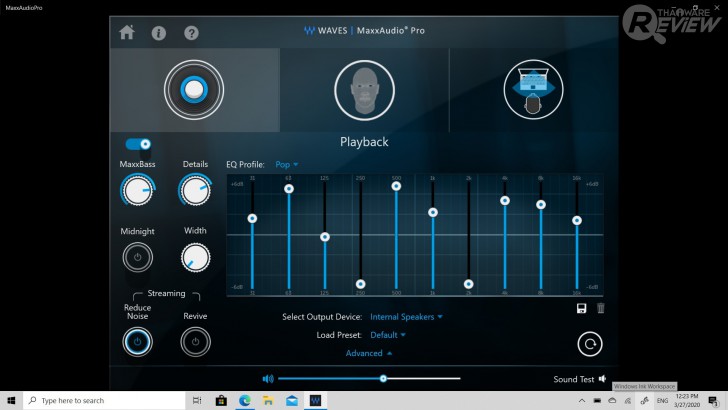Enable the Revive power button
The width and height of the screenshot is (728, 410).
195,342
